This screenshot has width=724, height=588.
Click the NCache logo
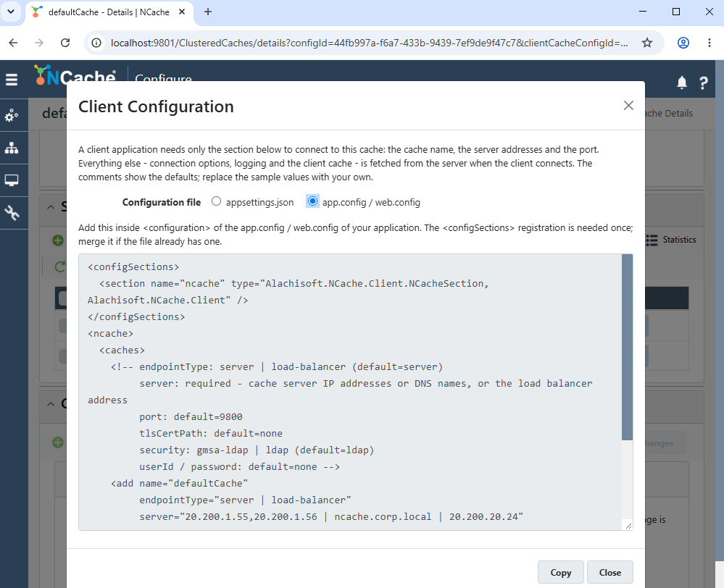(75, 74)
